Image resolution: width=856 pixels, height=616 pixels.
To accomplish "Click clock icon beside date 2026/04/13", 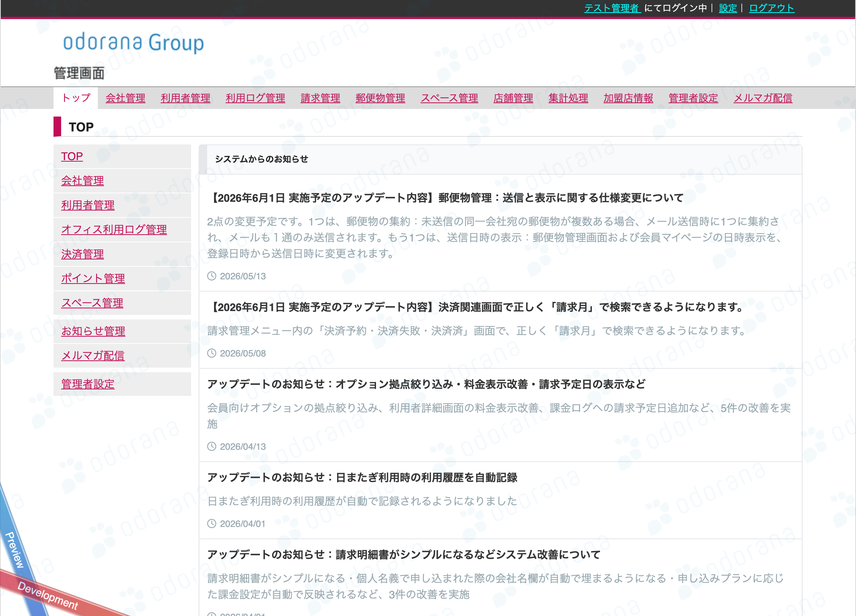I will click(212, 446).
